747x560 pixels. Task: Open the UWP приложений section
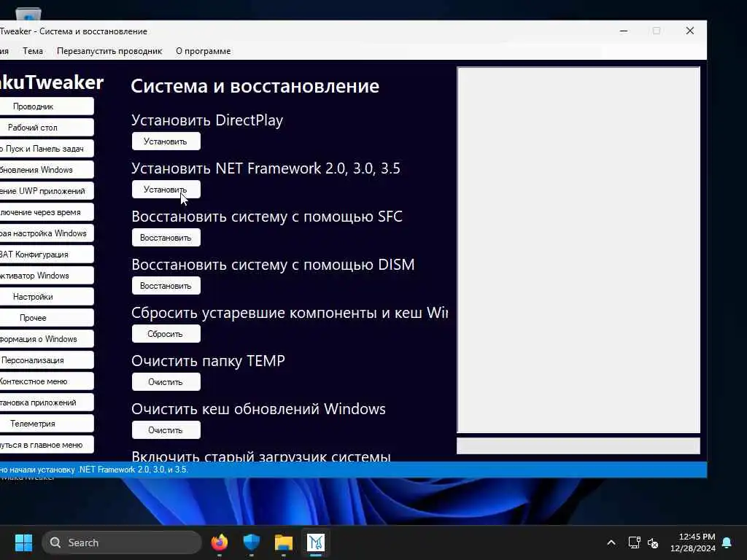pyautogui.click(x=47, y=191)
